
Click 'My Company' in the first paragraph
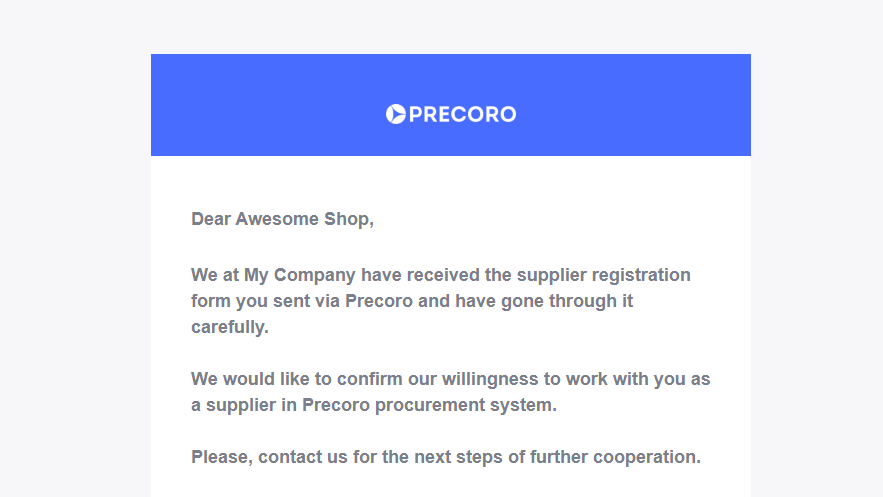pos(300,275)
